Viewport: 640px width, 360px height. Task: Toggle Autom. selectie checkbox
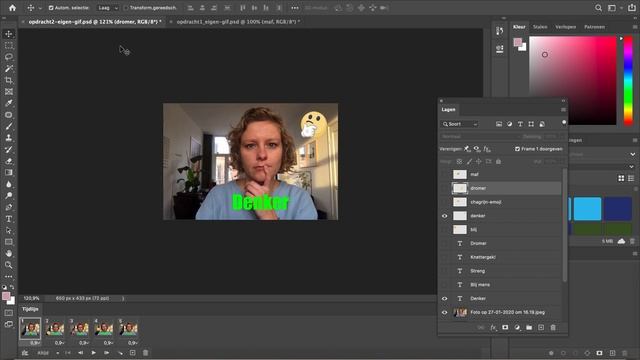[51, 8]
